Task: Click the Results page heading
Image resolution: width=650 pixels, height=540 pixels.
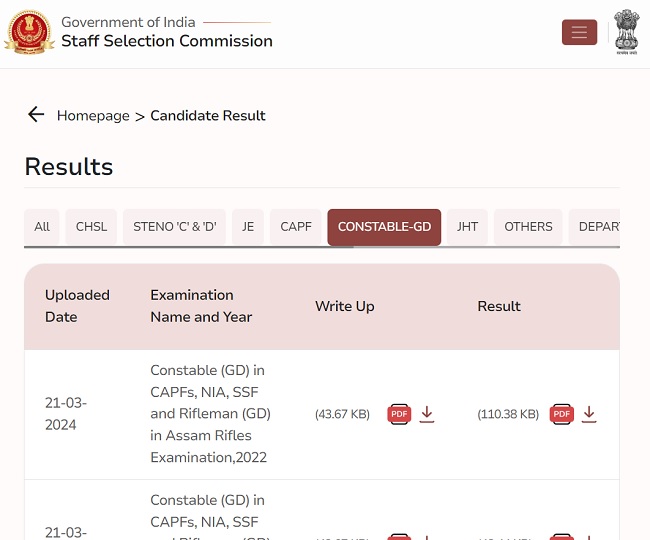Action: [69, 167]
